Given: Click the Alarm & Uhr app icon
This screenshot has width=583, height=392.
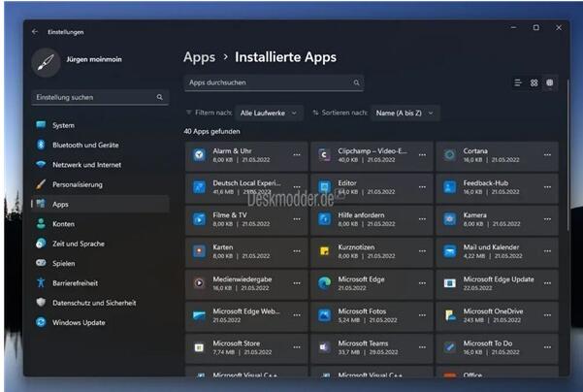Looking at the screenshot, I should pos(199,154).
